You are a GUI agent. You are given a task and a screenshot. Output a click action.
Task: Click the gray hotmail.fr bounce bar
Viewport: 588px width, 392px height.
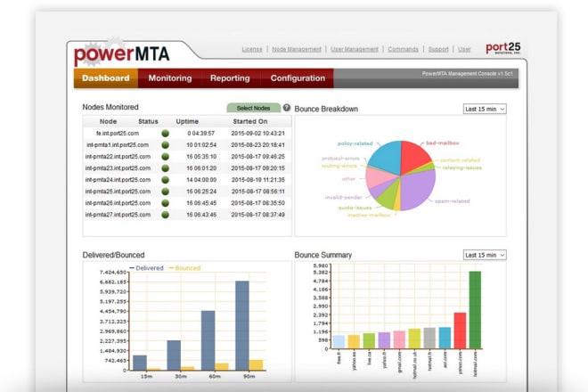click(429, 339)
